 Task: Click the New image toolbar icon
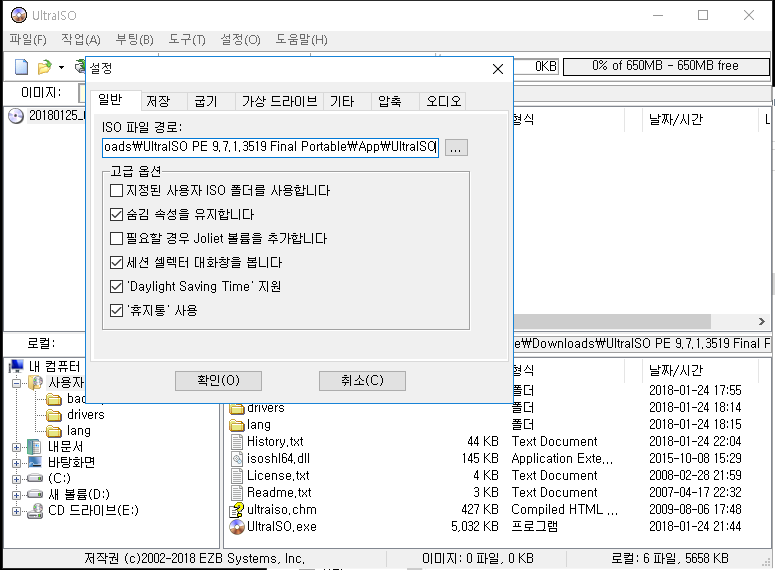click(x=21, y=67)
